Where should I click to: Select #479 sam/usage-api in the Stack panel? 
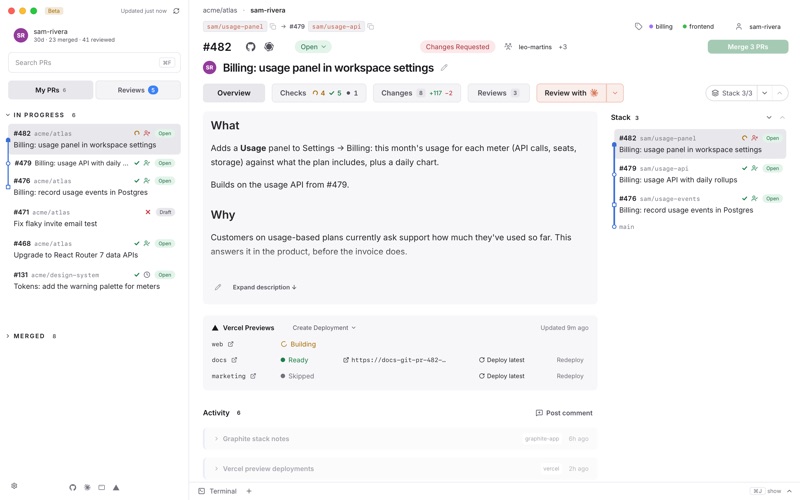tap(700, 174)
